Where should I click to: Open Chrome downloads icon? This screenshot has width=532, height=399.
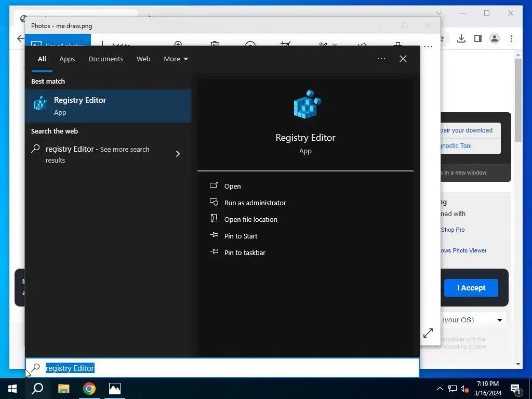pyautogui.click(x=461, y=38)
